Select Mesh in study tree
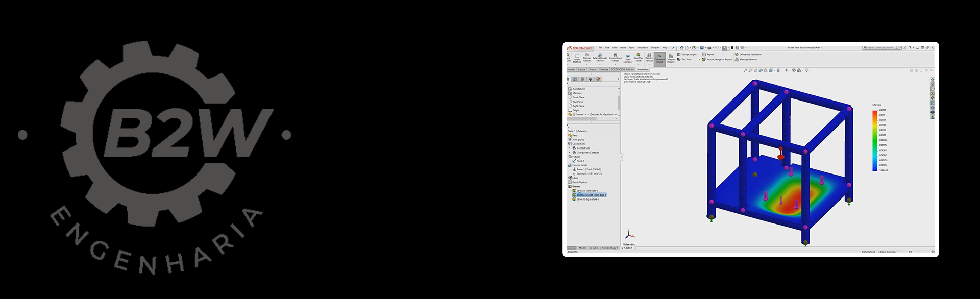The width and height of the screenshot is (980, 299). [x=573, y=178]
